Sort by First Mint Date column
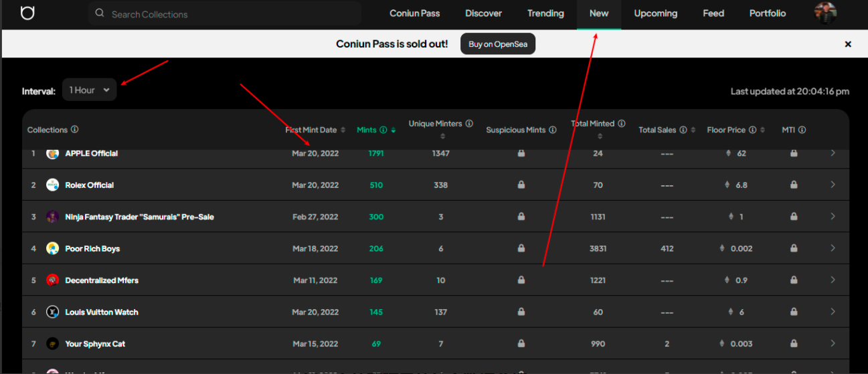 pos(343,130)
